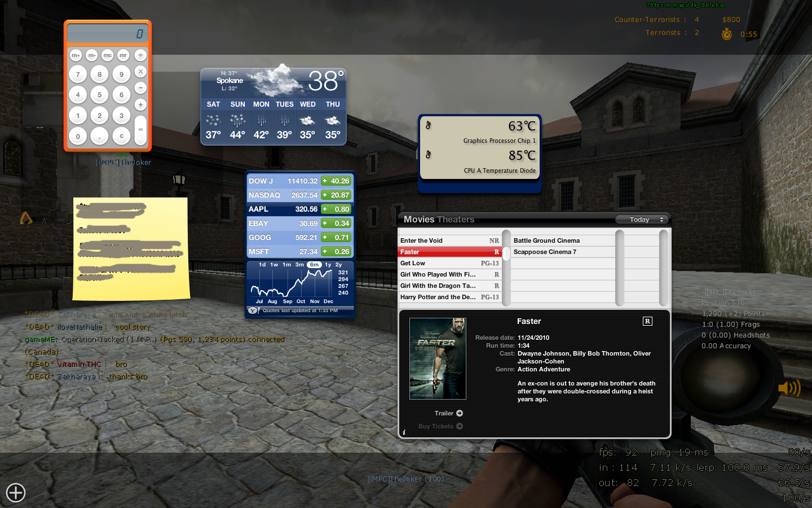Switch to the Theaters tab
The image size is (812, 508).
tap(456, 220)
